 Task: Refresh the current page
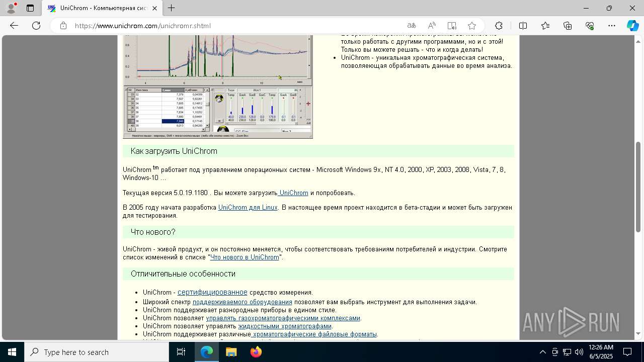36,26
